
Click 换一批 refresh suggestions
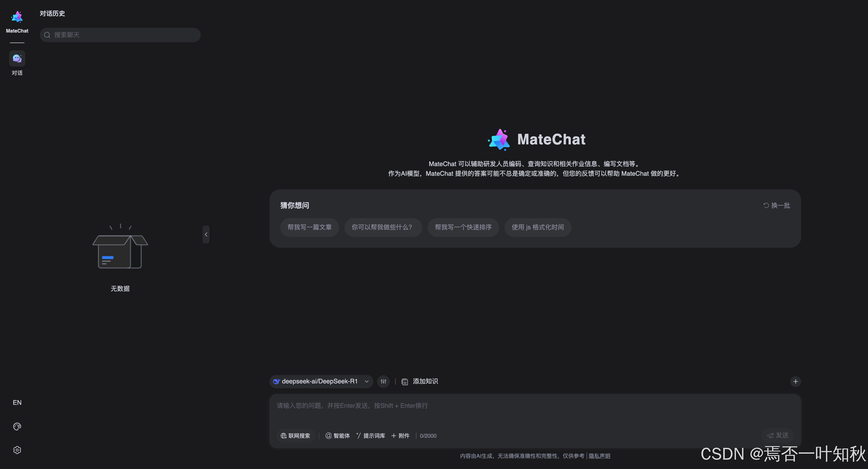(776, 206)
